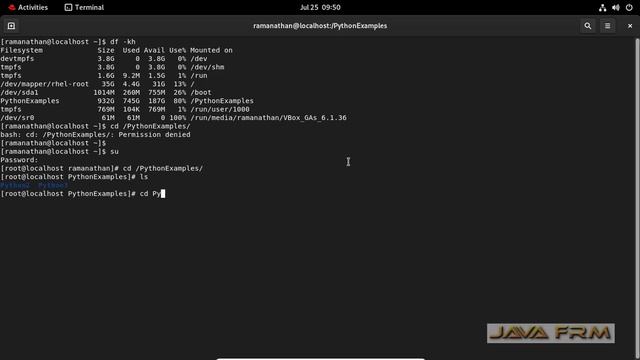Click the highlighted Python directory listing after ls
The width and height of the screenshot is (640, 360).
tap(34, 185)
